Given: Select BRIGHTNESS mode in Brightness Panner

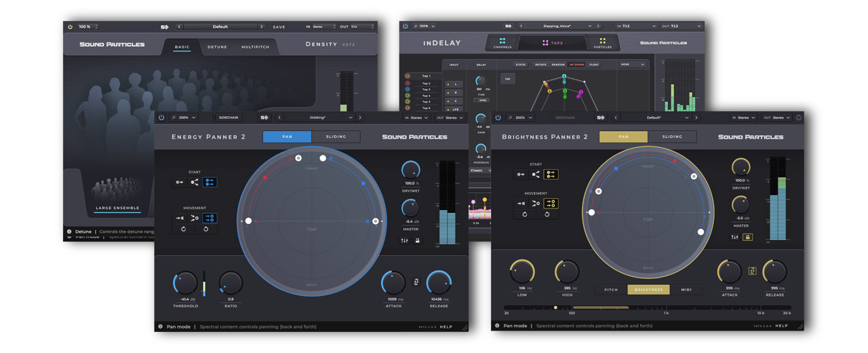Looking at the screenshot, I should [648, 290].
